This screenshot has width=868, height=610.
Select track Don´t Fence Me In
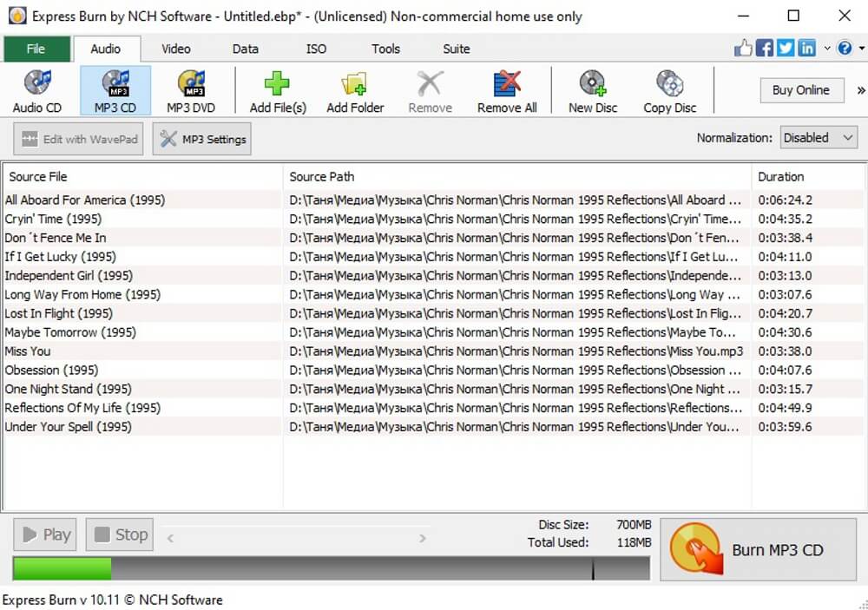pyautogui.click(x=56, y=238)
